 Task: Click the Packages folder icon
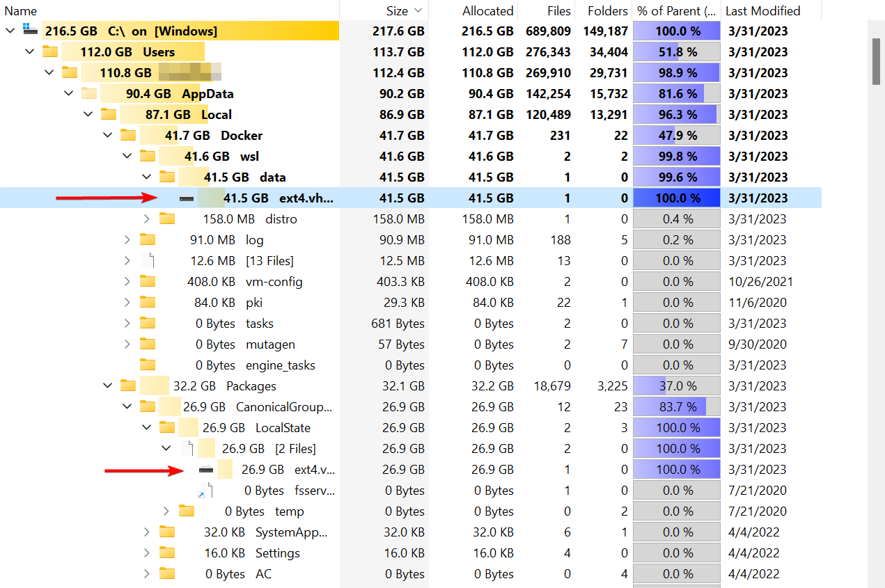pos(128,386)
